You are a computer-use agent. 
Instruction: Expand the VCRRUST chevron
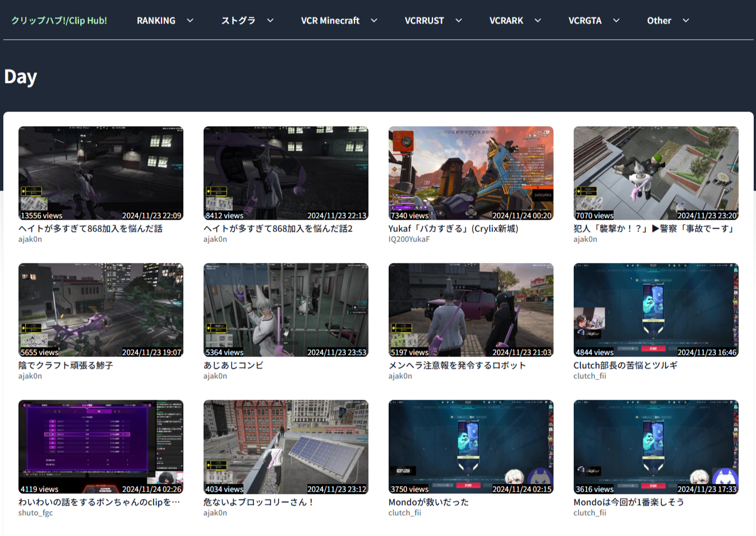coord(459,21)
